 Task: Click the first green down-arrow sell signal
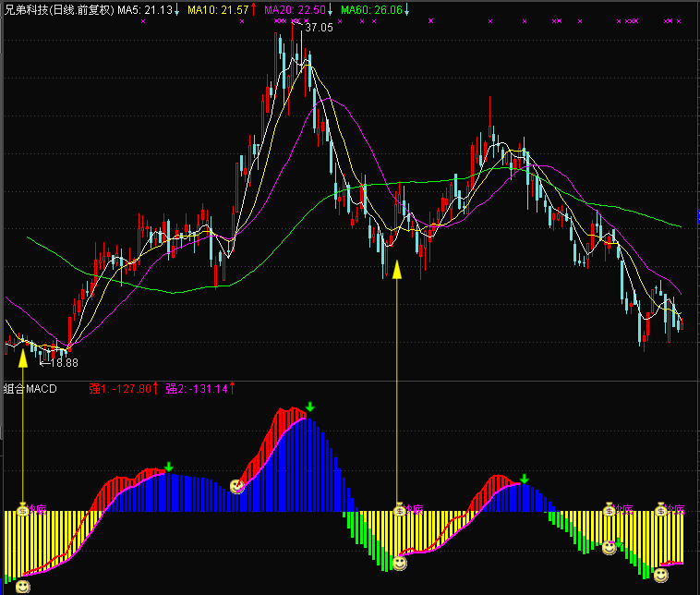(x=168, y=467)
